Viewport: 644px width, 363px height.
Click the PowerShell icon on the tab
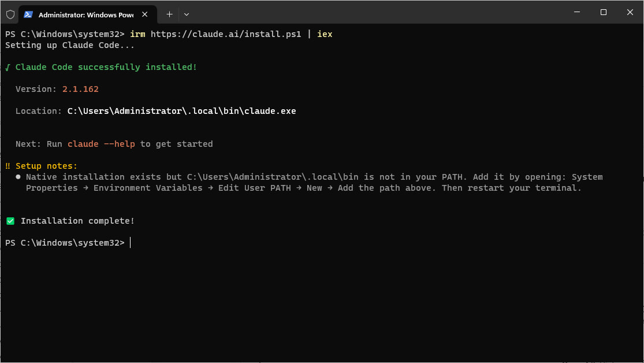(28, 14)
